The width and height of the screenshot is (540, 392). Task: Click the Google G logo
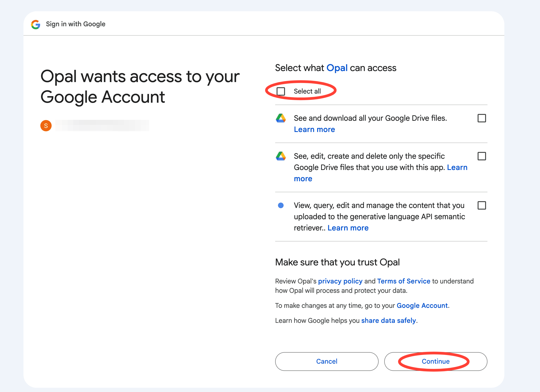(x=35, y=24)
